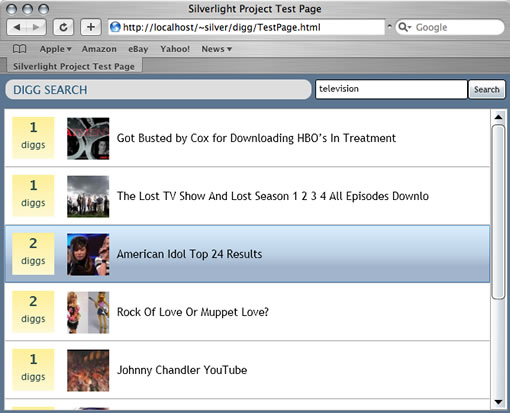Screen dimensions: 510x413
Task: Go forward using the forward arrow
Action: [x=36, y=27]
